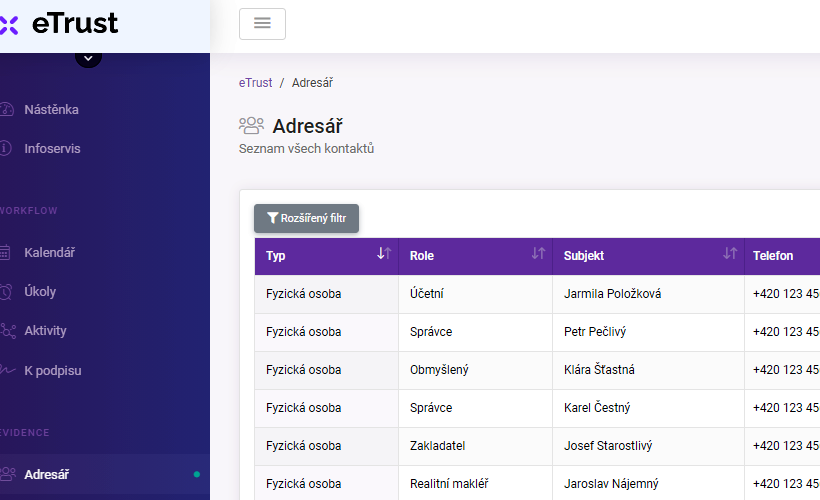Sort table by Role column arrows

click(538, 255)
